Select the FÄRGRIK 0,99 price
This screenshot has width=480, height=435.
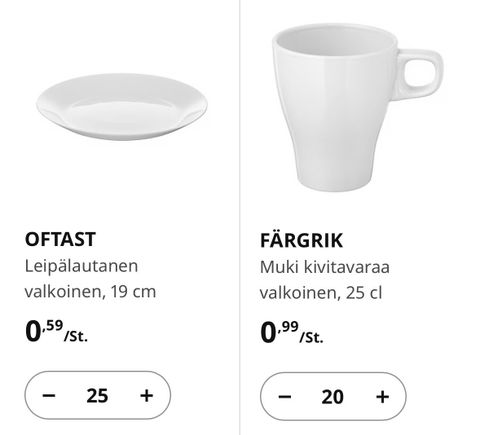279,332
